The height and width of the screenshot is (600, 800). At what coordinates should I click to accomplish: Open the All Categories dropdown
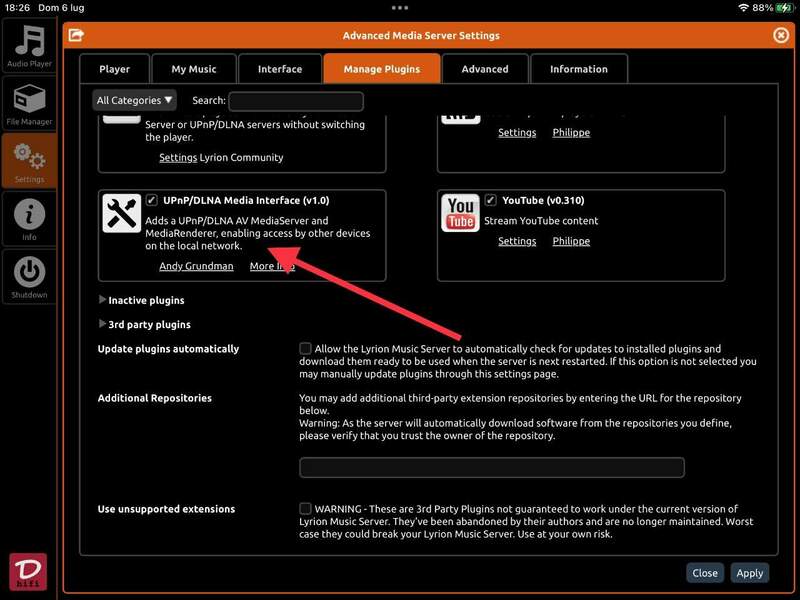click(134, 100)
